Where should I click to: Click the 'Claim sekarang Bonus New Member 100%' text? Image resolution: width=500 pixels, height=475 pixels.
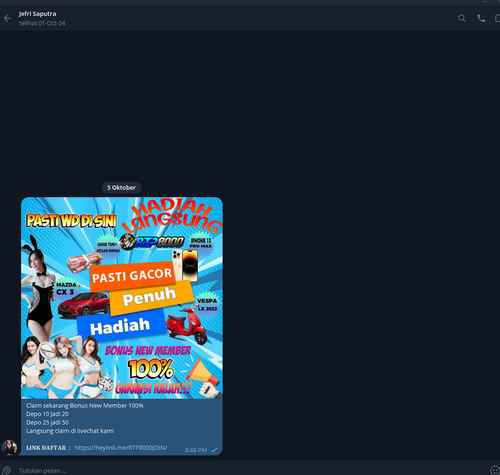point(85,406)
